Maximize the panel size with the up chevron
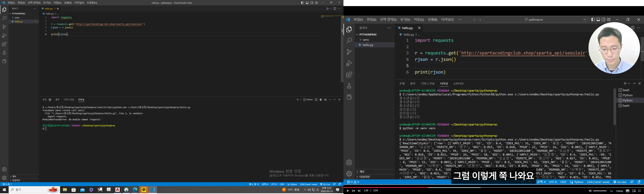Viewport: 644px width, 194px height. click(x=335, y=100)
